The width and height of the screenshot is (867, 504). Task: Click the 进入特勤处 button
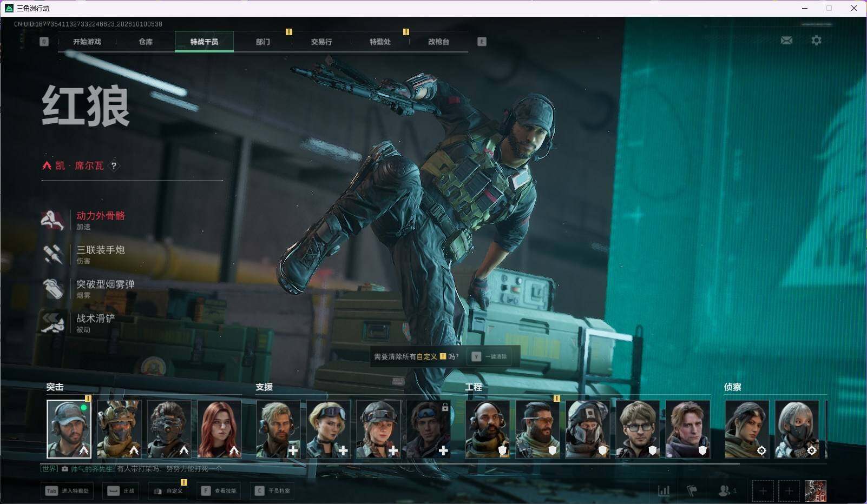(x=67, y=490)
